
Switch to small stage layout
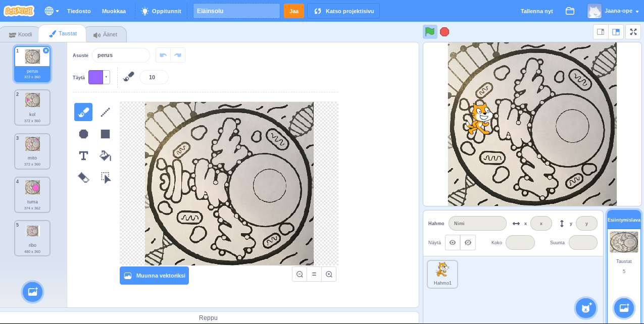[x=601, y=32]
